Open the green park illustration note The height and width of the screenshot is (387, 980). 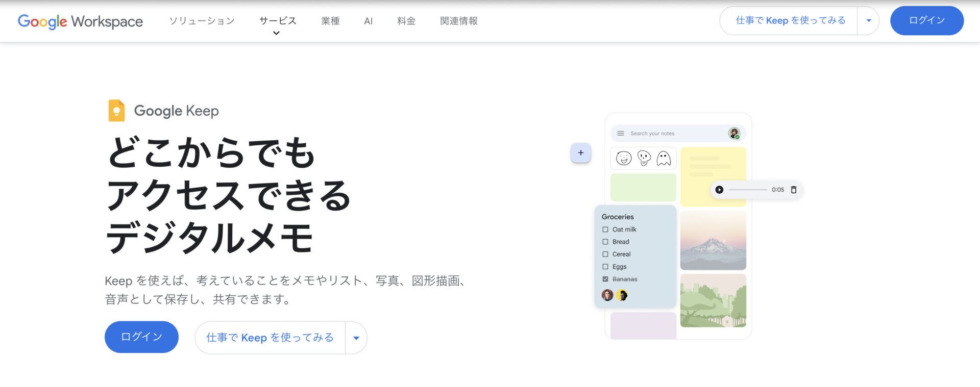(713, 301)
